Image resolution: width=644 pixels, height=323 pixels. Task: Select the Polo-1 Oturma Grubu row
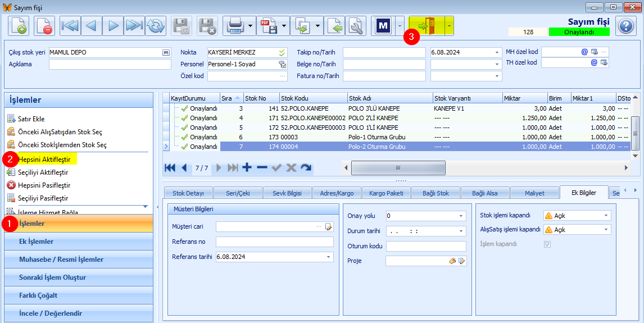[x=397, y=137]
